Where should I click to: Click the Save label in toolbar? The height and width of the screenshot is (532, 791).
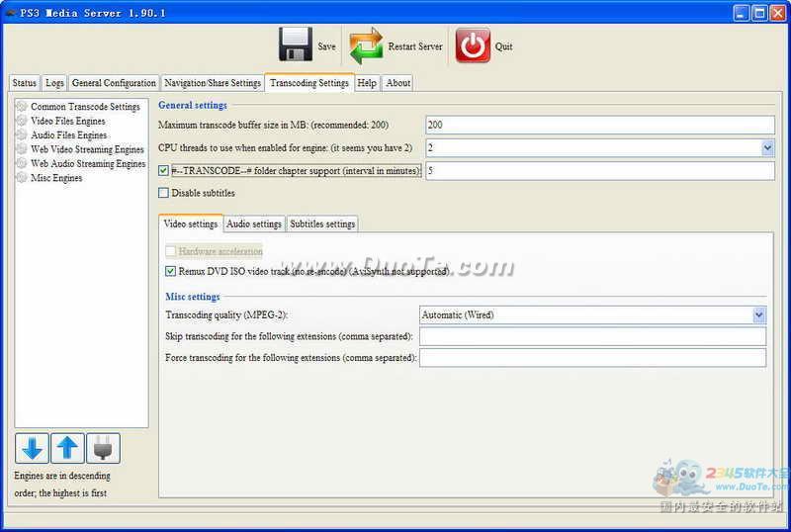coord(326,45)
